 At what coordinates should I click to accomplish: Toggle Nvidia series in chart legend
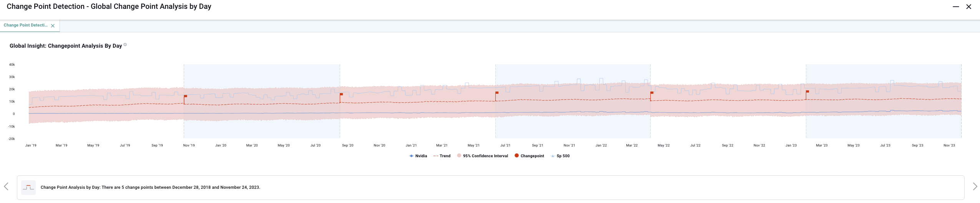tap(418, 156)
